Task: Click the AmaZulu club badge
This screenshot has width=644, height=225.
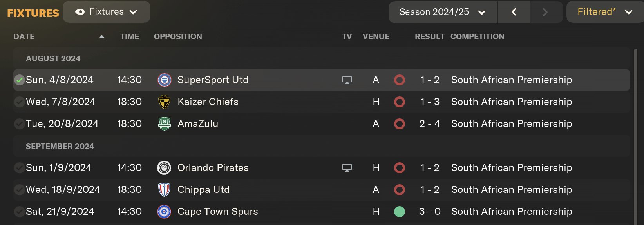Action: pyautogui.click(x=164, y=124)
